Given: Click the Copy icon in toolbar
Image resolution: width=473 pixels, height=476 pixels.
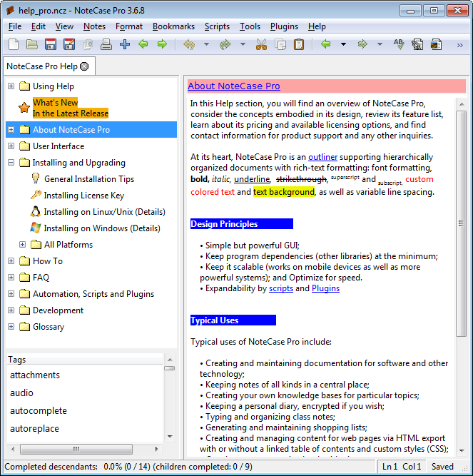Looking at the screenshot, I should [280, 44].
